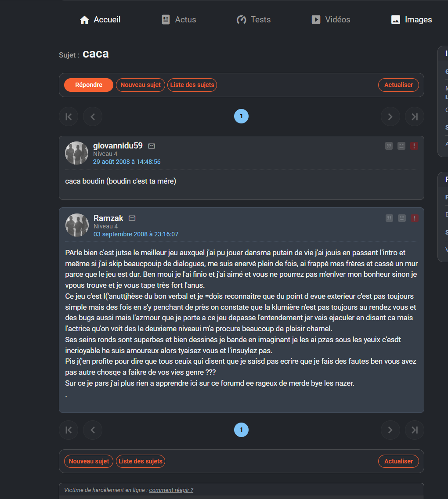This screenshot has width=448, height=499.
Task: Switch to the Tests section
Action: [253, 20]
